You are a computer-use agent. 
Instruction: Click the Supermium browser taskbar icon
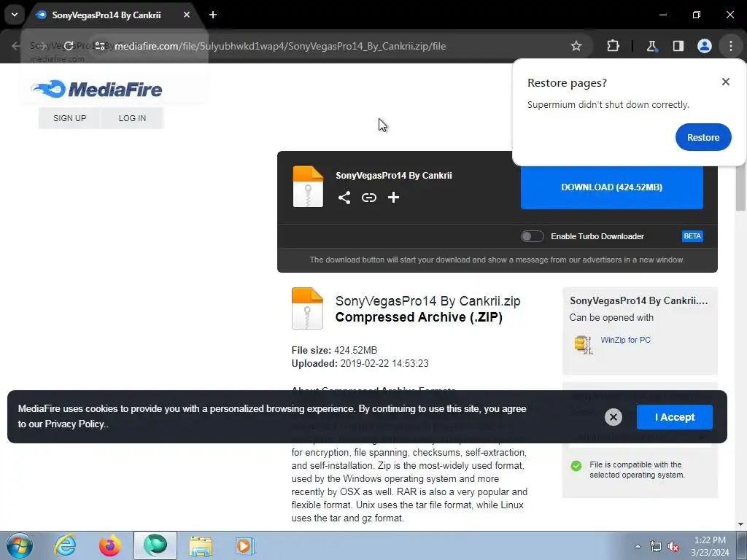pos(155,545)
